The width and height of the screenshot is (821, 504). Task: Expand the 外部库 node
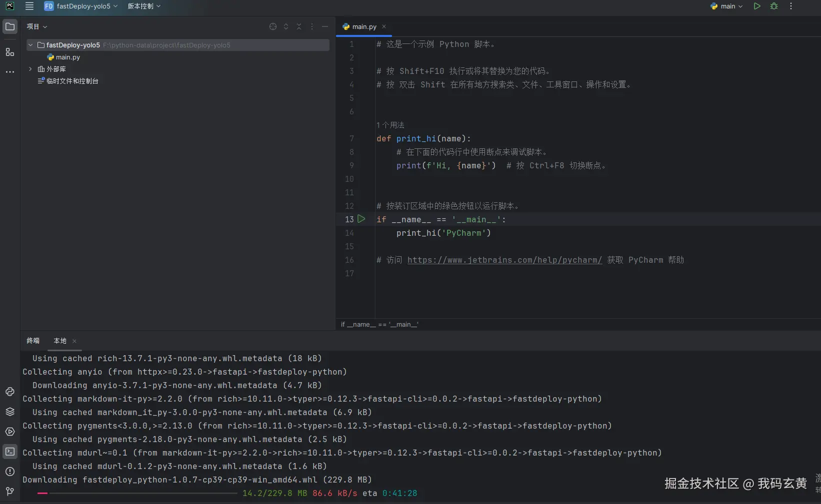point(30,69)
